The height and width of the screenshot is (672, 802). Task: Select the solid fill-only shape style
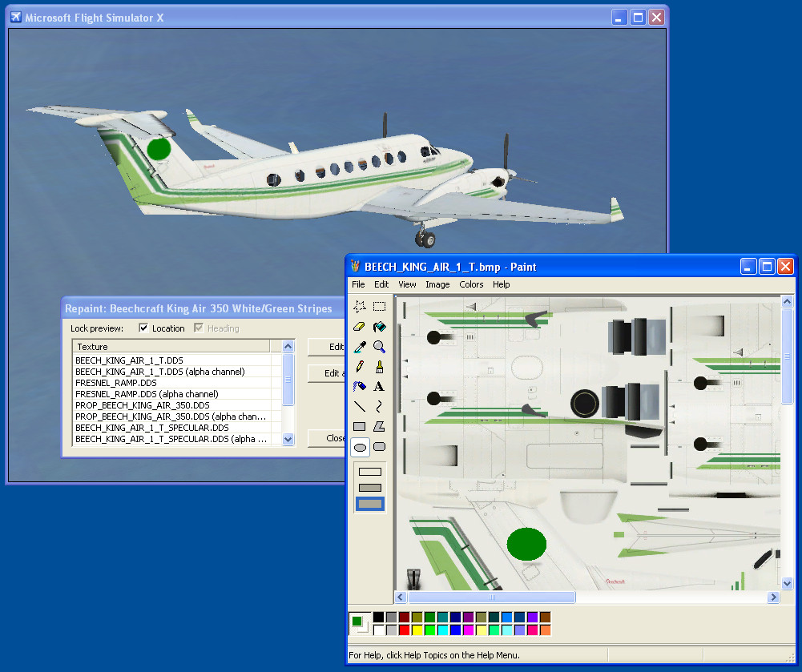click(x=370, y=504)
